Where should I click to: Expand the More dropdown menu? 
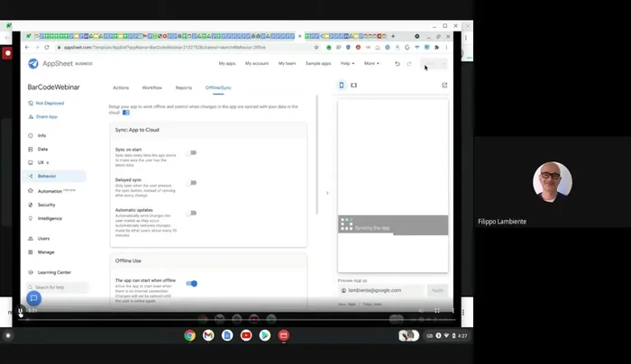pyautogui.click(x=371, y=64)
